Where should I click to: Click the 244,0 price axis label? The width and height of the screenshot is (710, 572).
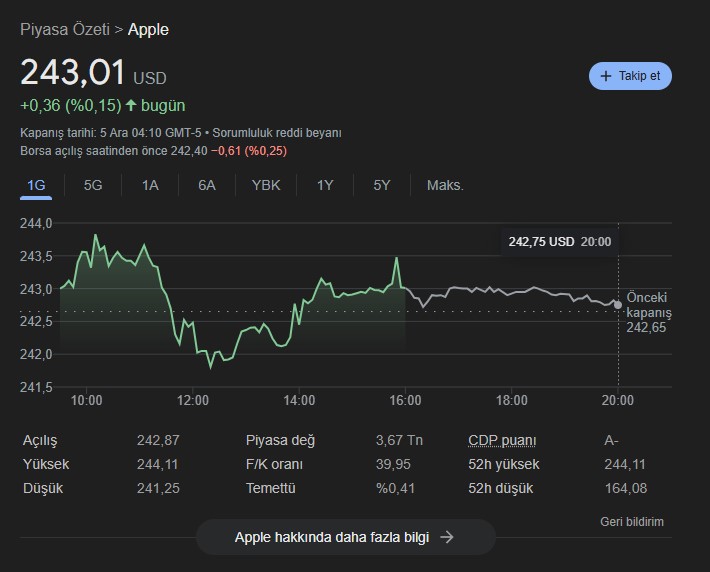(36, 223)
